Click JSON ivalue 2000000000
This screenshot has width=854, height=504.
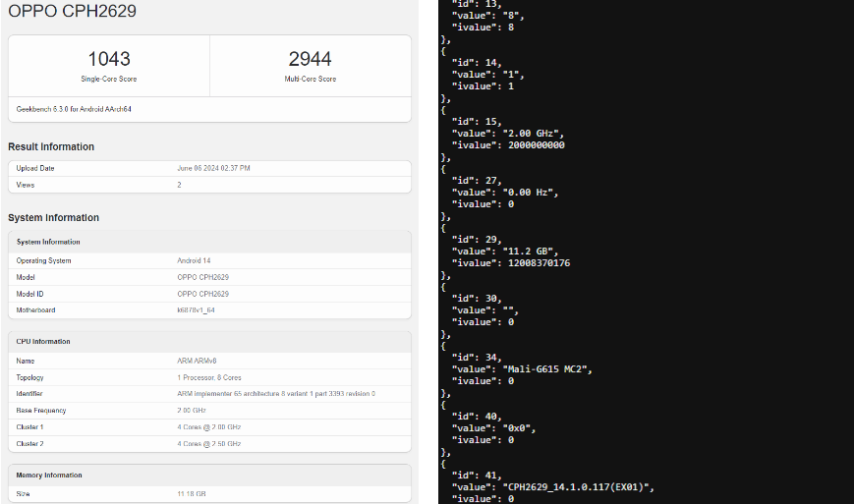point(537,145)
